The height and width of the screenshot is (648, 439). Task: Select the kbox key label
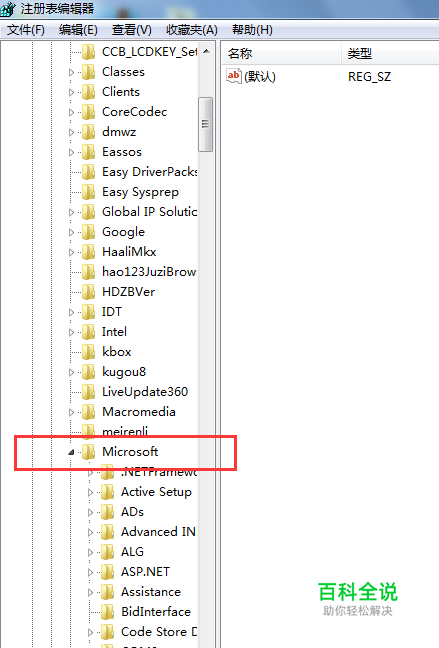point(117,352)
